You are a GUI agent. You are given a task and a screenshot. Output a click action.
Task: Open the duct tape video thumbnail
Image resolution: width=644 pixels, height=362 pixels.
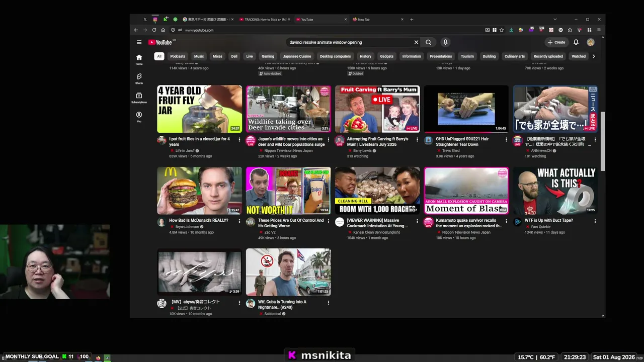[555, 191]
